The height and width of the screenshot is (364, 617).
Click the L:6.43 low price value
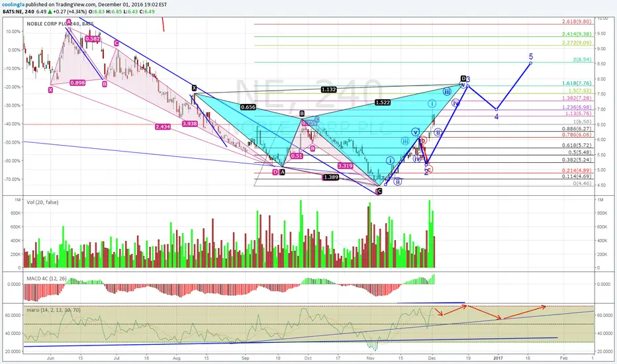(130, 11)
